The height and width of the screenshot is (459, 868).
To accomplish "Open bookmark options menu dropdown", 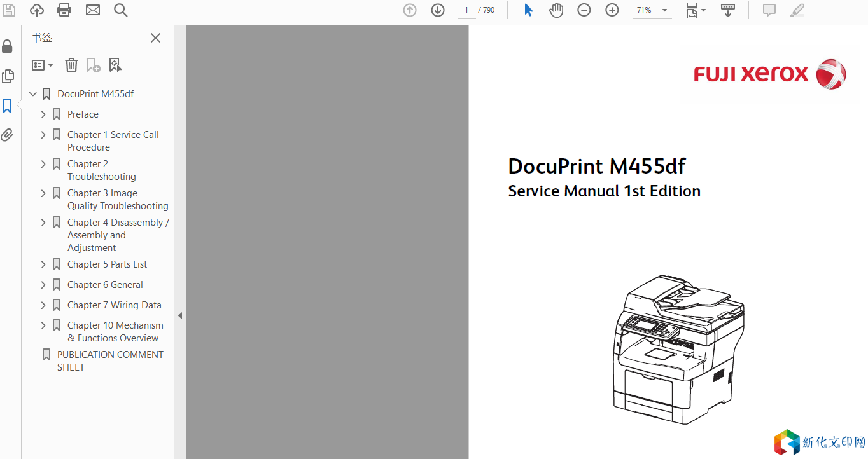I will pyautogui.click(x=42, y=65).
